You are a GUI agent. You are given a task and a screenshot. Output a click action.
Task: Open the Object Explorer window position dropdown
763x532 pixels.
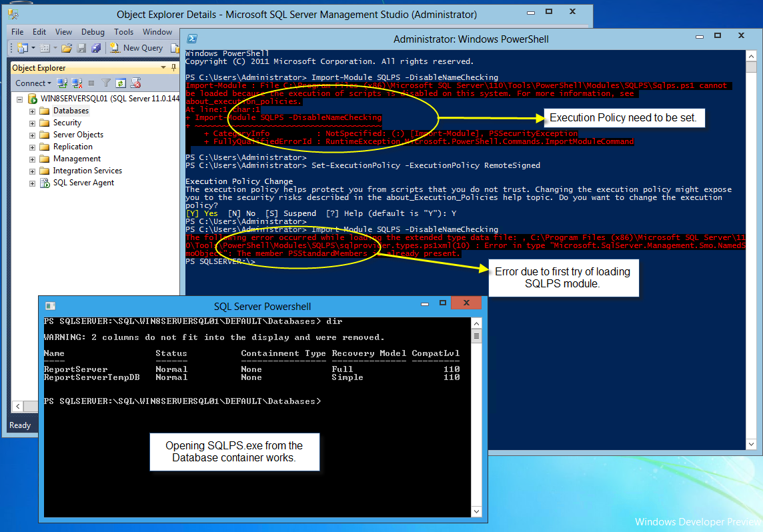[x=163, y=67]
